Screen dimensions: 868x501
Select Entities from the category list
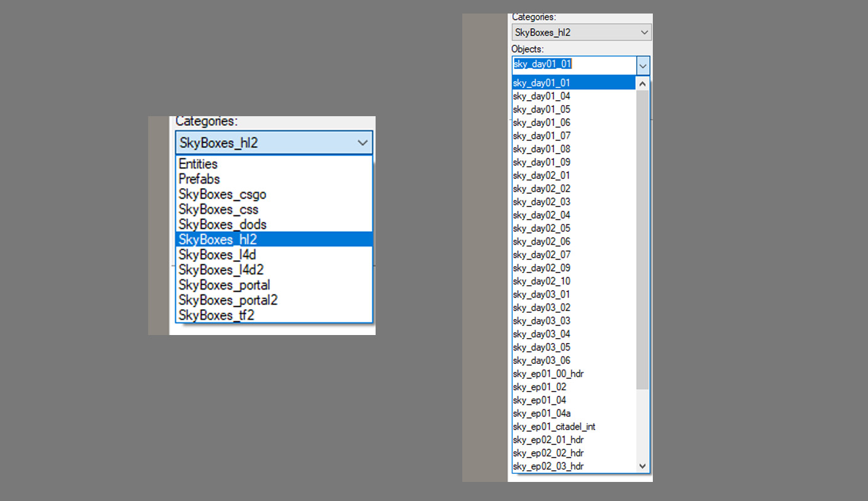(198, 164)
